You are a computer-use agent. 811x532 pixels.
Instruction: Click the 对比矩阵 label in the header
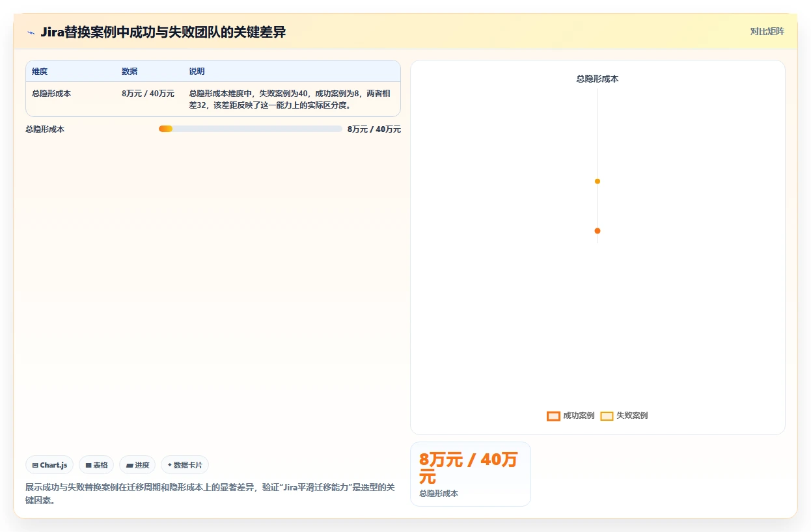pyautogui.click(x=767, y=31)
